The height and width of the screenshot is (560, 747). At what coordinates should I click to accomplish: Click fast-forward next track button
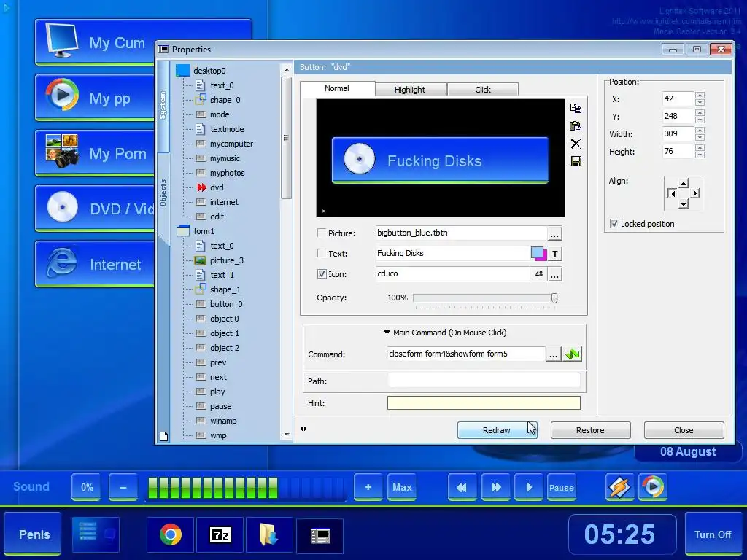[495, 487]
